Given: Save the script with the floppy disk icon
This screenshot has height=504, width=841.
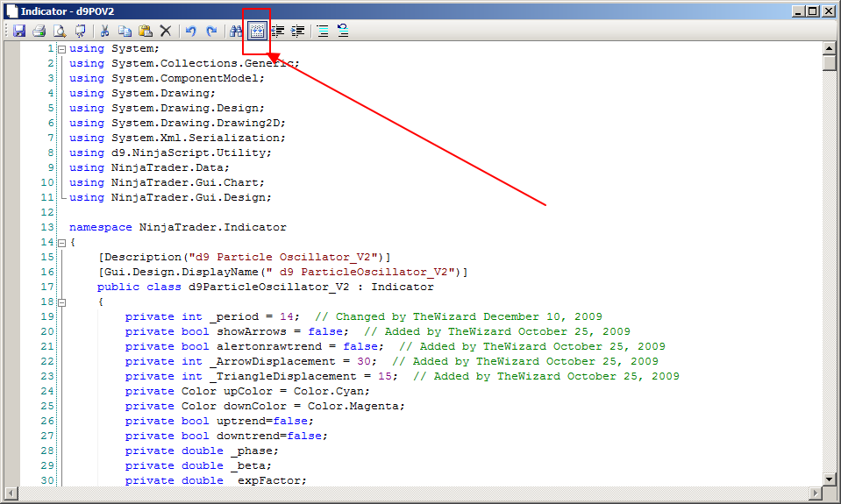Looking at the screenshot, I should click(19, 31).
